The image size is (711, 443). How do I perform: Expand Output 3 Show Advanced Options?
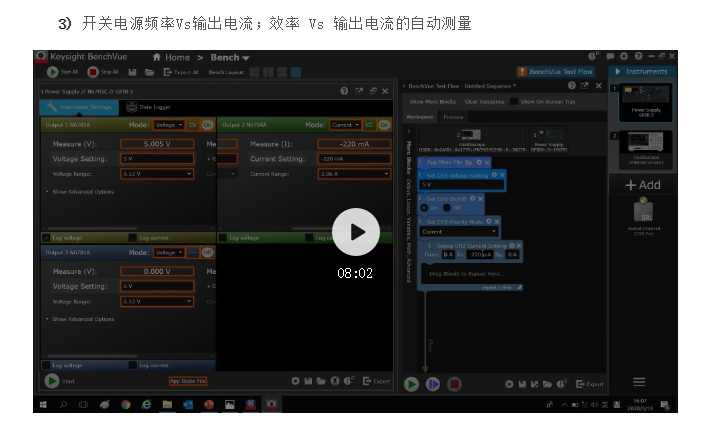[80, 319]
